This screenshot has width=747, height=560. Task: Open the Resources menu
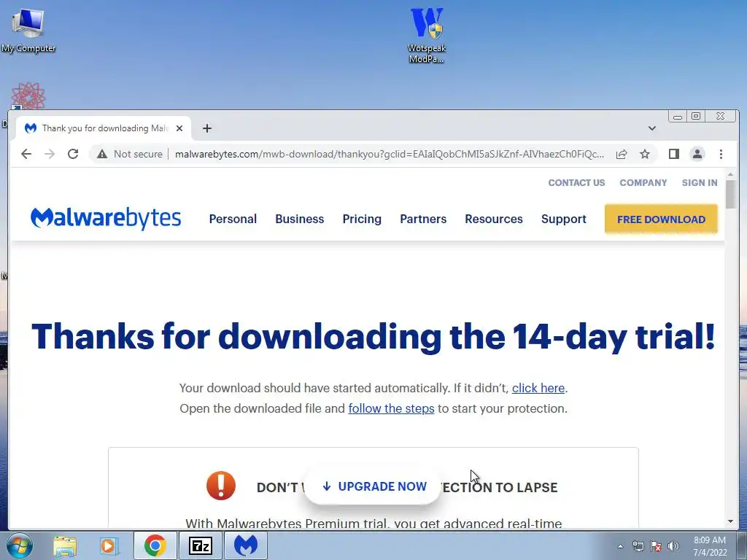(x=494, y=219)
